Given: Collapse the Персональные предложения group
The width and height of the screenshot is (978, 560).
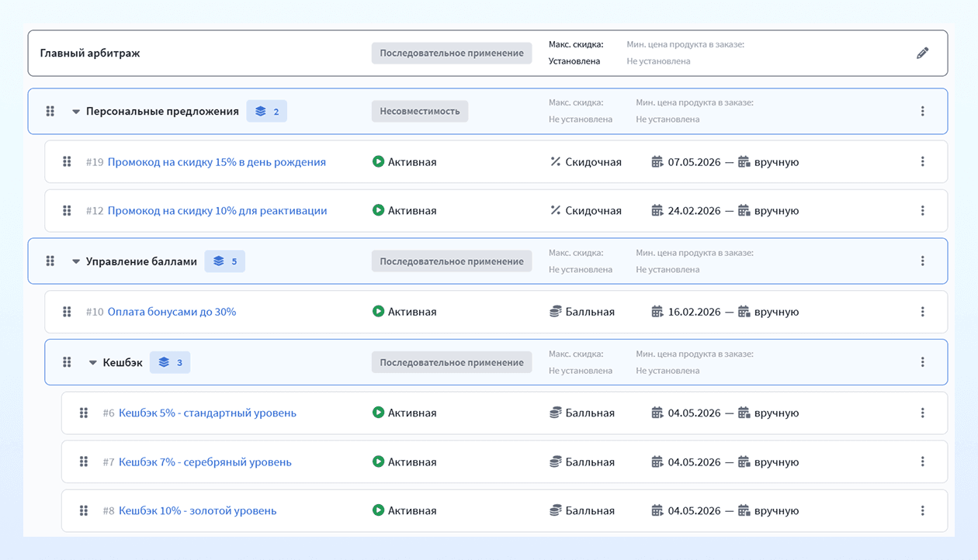Looking at the screenshot, I should click(x=76, y=112).
